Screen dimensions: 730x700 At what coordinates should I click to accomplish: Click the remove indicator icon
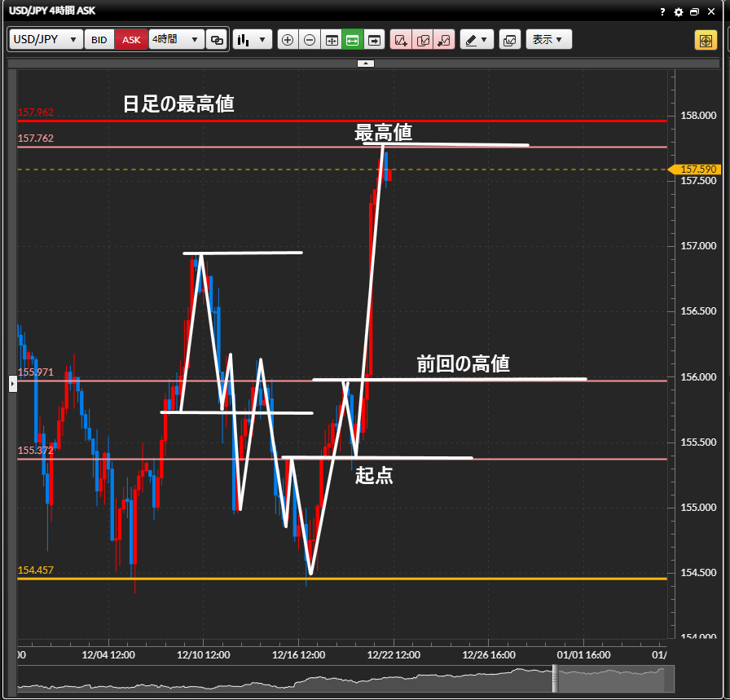[x=444, y=40]
